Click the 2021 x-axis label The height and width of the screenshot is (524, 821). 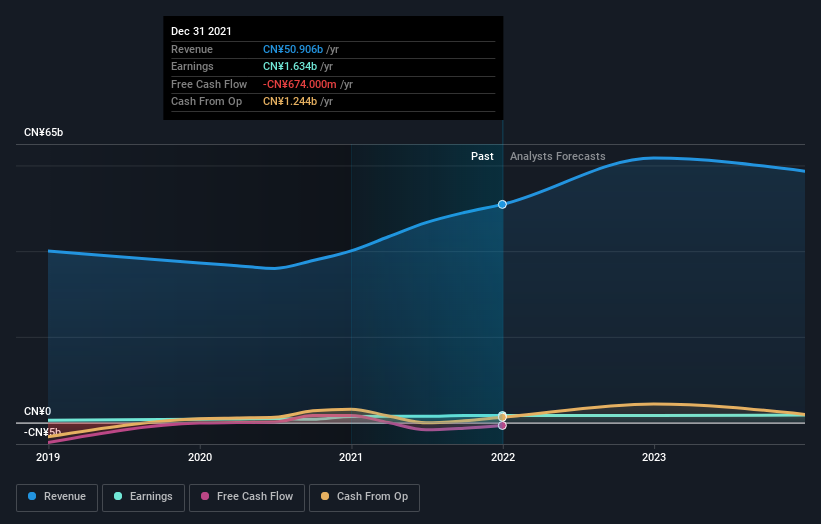click(351, 457)
